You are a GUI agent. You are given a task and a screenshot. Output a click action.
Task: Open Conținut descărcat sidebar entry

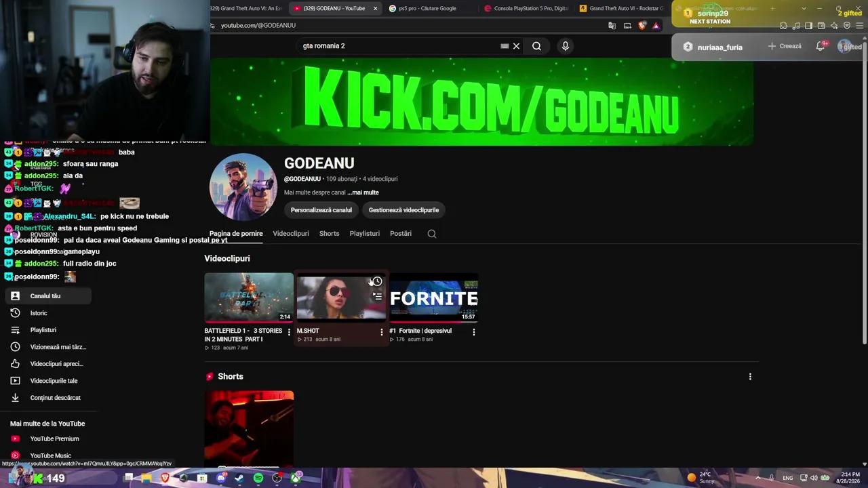(47, 398)
